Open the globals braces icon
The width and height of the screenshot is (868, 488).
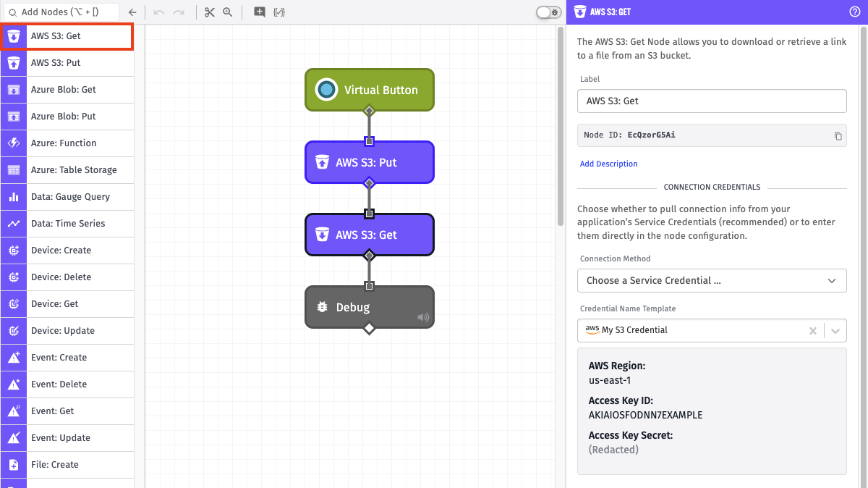click(280, 12)
